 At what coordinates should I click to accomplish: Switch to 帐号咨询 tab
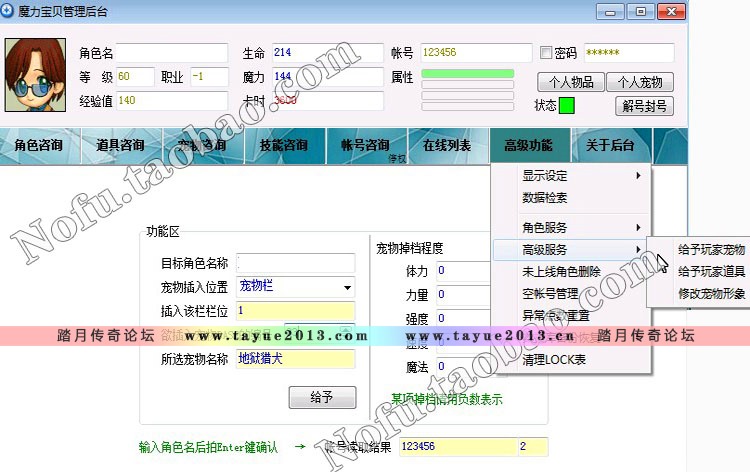tap(365, 145)
